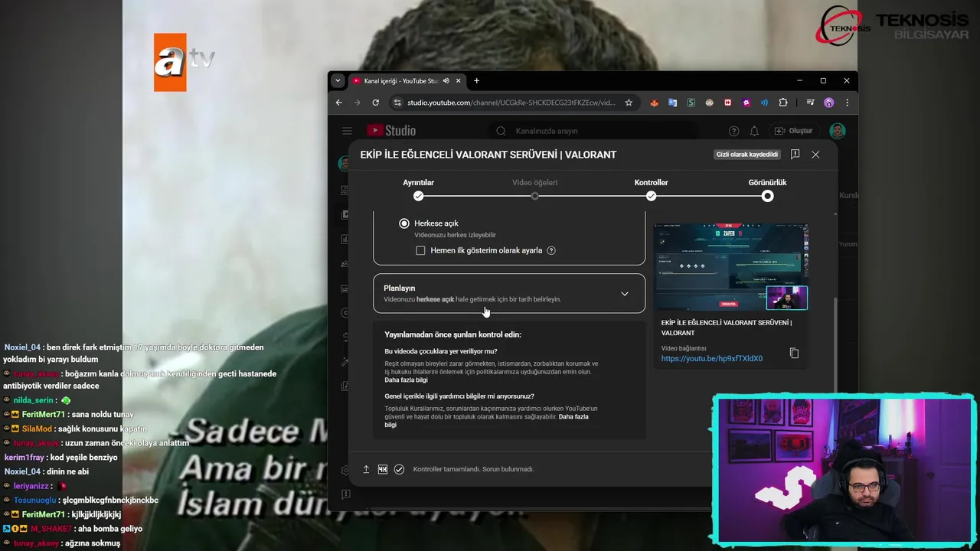Open site information icon in address bar
Viewport: 980px width, 551px height.
(397, 103)
